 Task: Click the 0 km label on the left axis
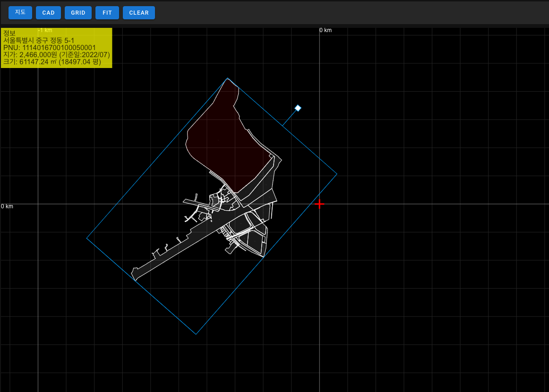tap(7, 206)
